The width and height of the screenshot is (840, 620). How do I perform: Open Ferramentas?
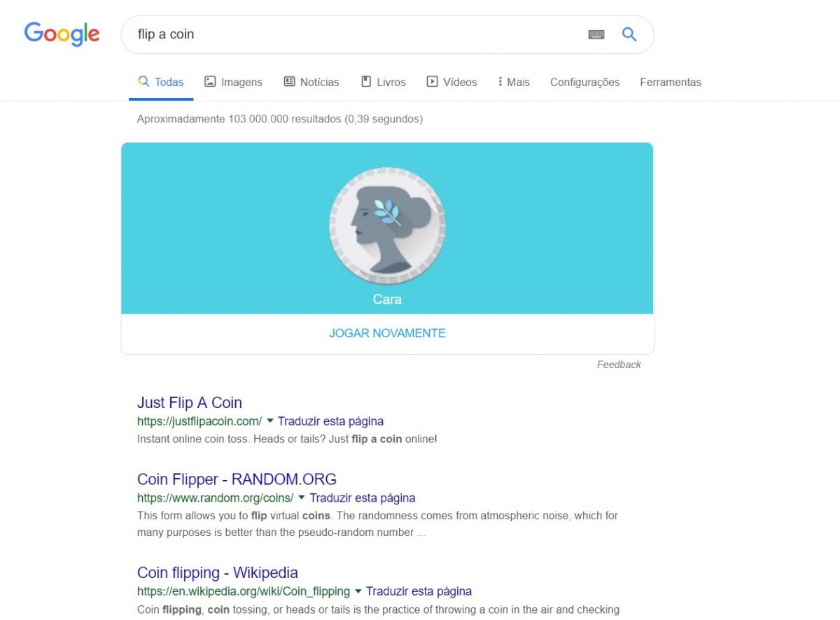click(670, 82)
